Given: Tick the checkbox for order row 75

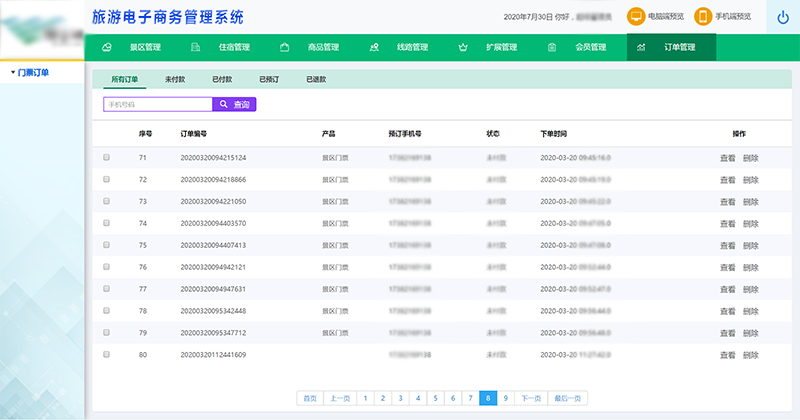Looking at the screenshot, I should click(x=107, y=245).
